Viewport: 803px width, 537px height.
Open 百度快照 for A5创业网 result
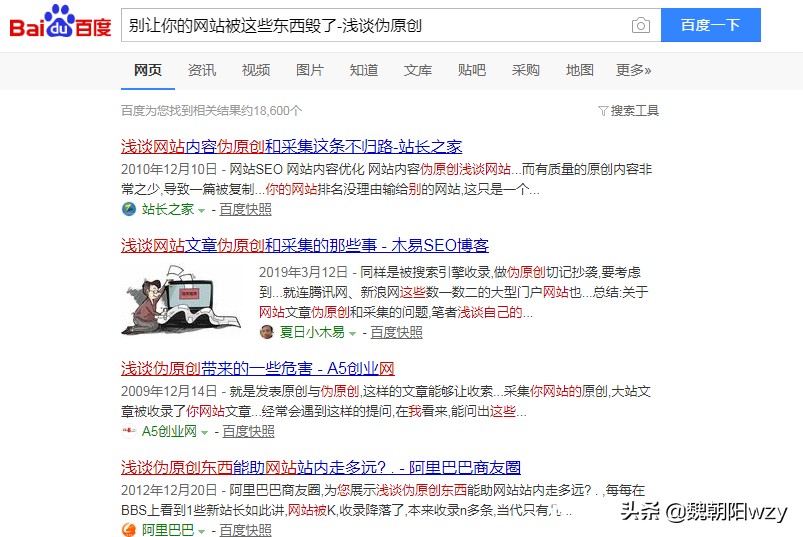point(248,432)
